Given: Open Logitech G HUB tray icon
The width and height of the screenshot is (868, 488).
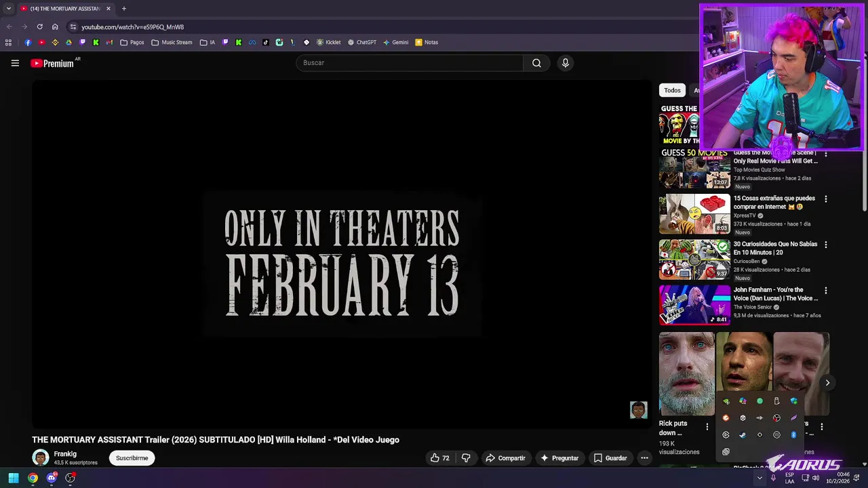Looking at the screenshot, I should (x=726, y=434).
